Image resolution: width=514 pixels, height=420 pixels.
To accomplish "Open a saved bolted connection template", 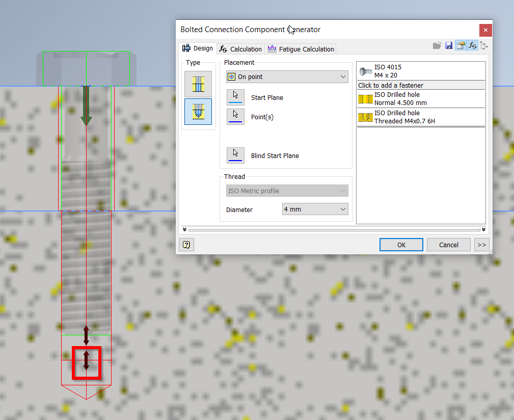I will (x=437, y=45).
